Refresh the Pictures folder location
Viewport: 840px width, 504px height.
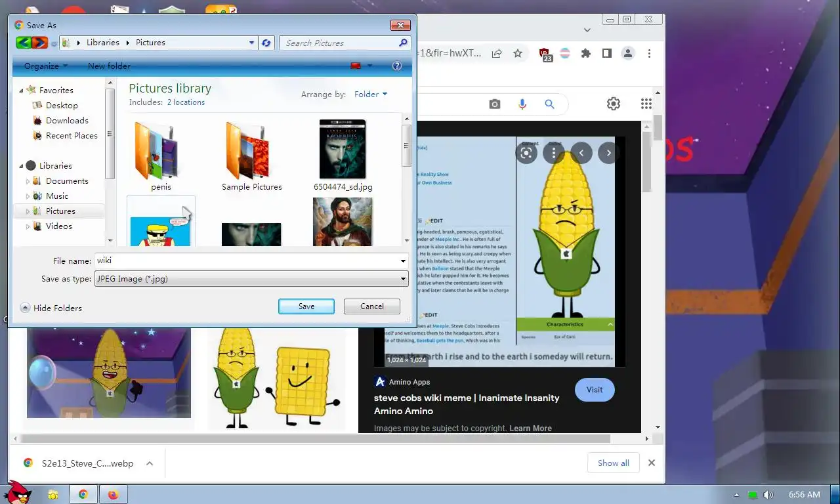point(266,43)
